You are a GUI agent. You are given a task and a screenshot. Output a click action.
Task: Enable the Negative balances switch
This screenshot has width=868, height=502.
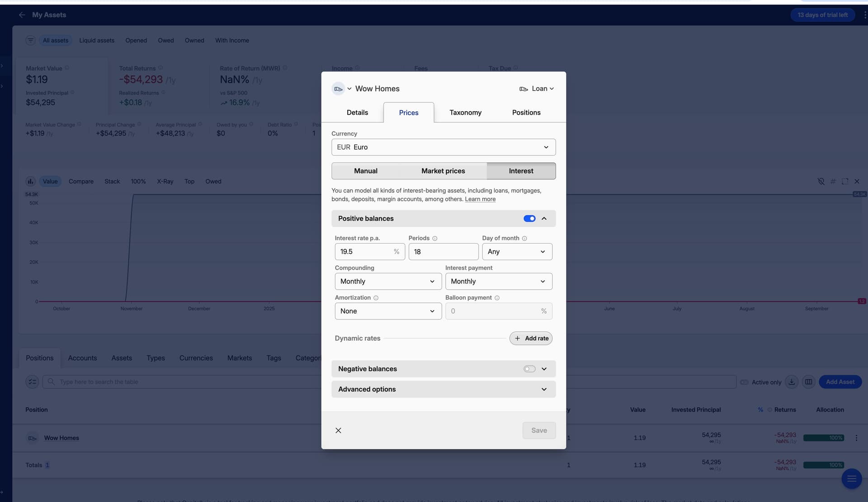[x=529, y=369]
